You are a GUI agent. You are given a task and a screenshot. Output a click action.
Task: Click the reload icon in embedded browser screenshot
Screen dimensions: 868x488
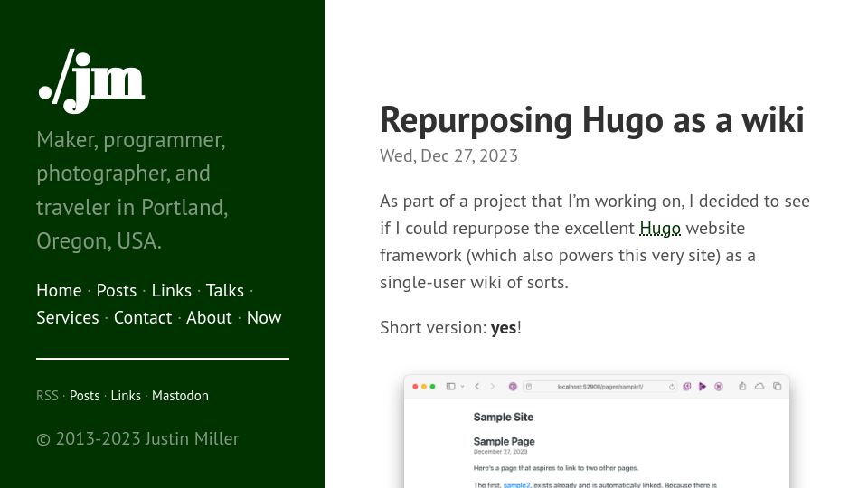click(x=672, y=387)
